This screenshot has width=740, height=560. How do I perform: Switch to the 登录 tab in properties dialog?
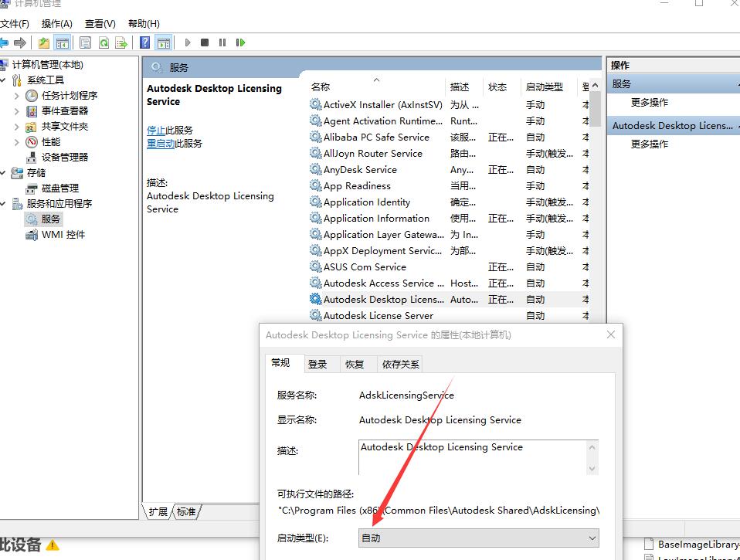317,365
